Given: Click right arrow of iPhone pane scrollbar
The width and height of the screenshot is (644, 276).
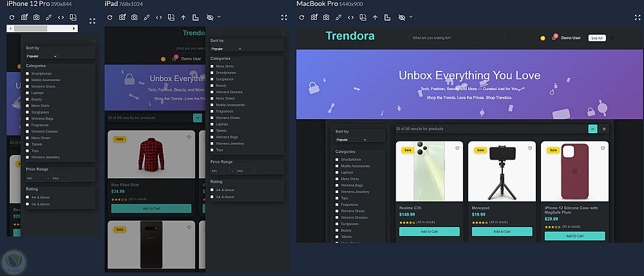Looking at the screenshot, I should point(74,29).
